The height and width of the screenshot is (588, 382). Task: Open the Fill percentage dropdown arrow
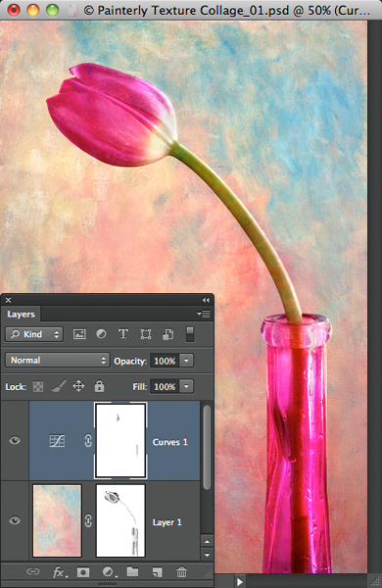(186, 386)
